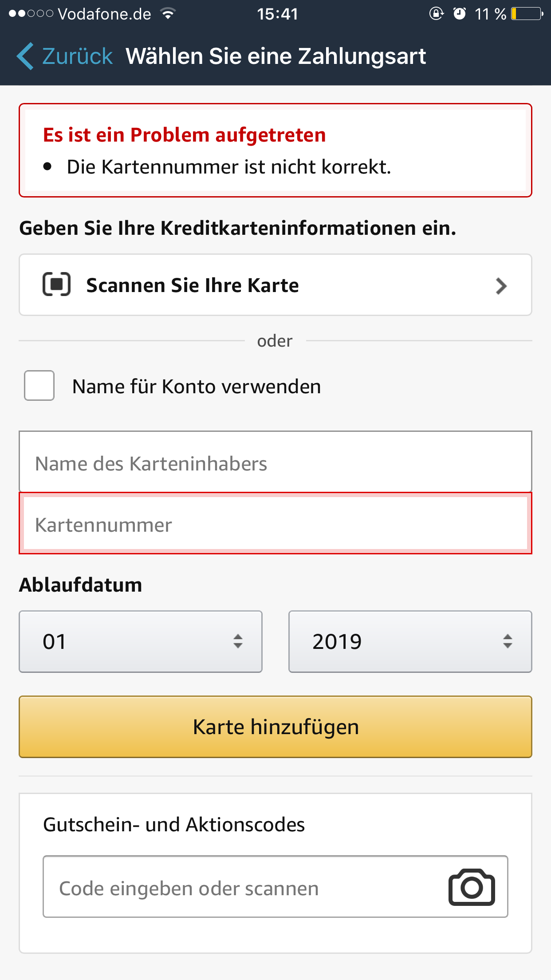Tap the rotation lock status icon
The height and width of the screenshot is (980, 551).
coord(437,14)
